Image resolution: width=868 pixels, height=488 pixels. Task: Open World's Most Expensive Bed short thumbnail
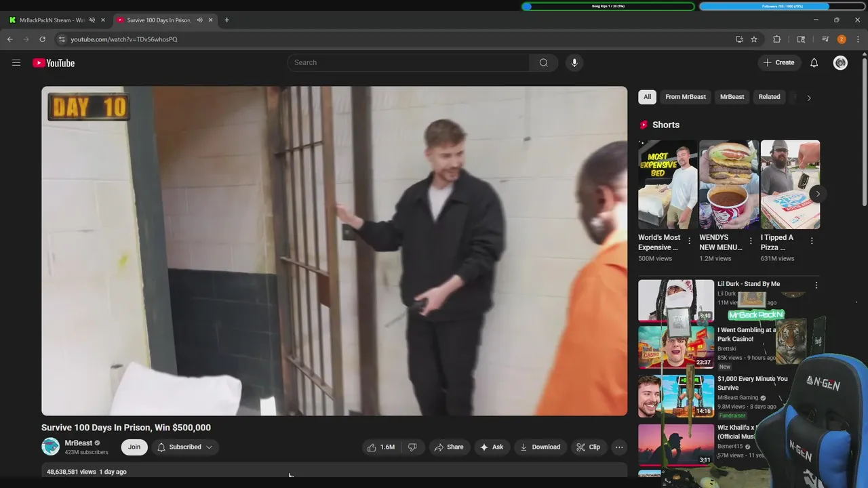tap(667, 185)
